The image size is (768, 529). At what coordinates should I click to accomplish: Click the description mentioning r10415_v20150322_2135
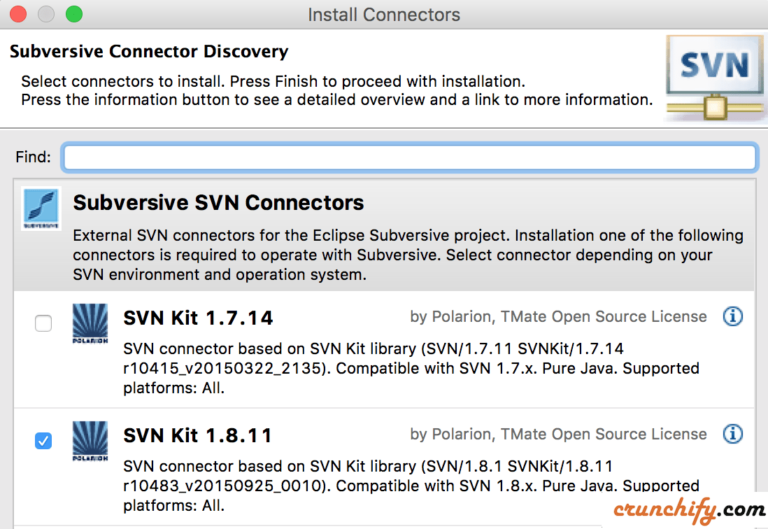[x=411, y=368]
